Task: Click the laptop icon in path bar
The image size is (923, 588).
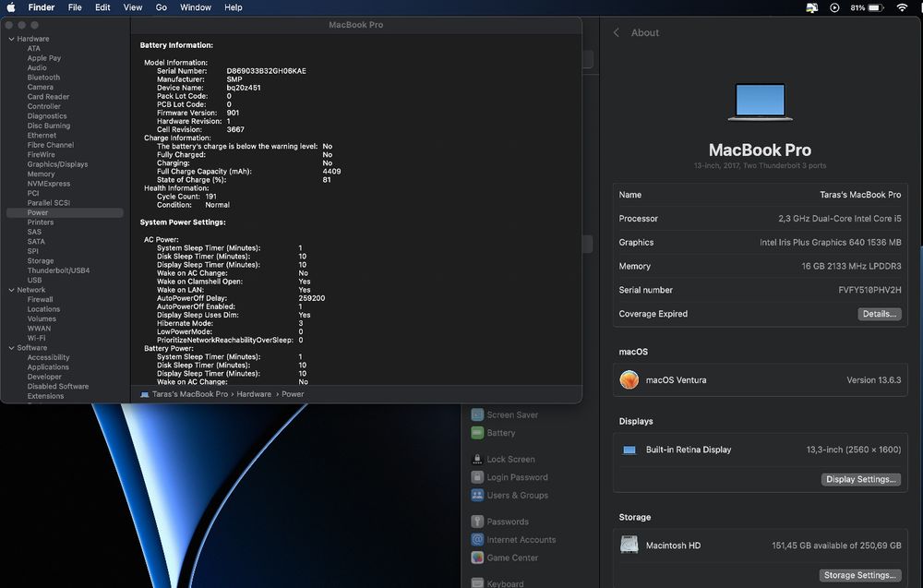Action: (x=145, y=394)
